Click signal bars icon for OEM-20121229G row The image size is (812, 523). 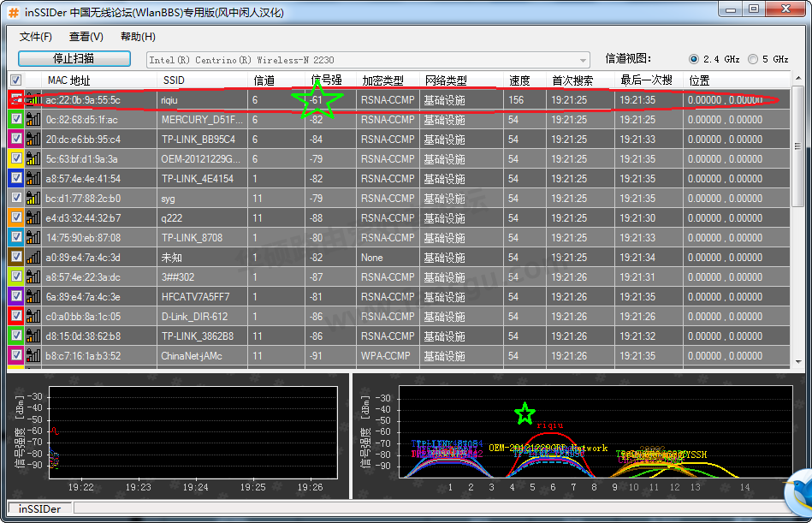33,159
